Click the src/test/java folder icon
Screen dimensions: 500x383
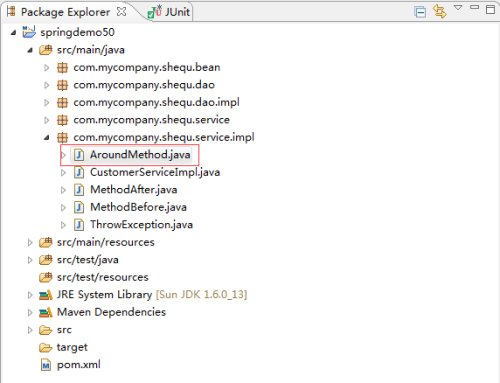click(x=46, y=260)
